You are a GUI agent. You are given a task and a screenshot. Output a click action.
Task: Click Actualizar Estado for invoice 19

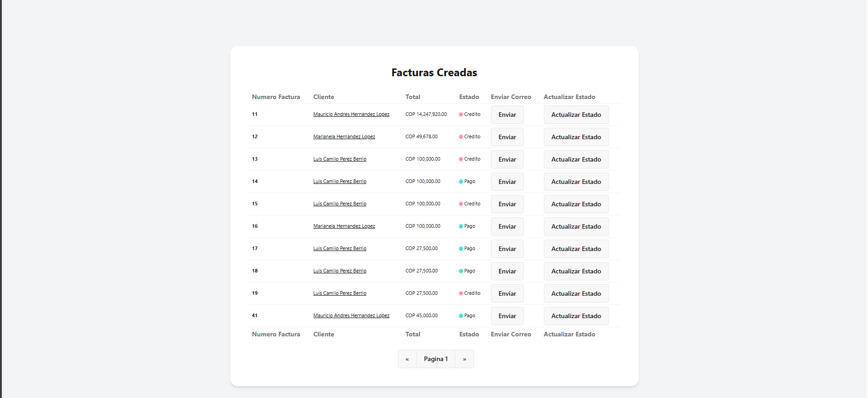tap(576, 293)
